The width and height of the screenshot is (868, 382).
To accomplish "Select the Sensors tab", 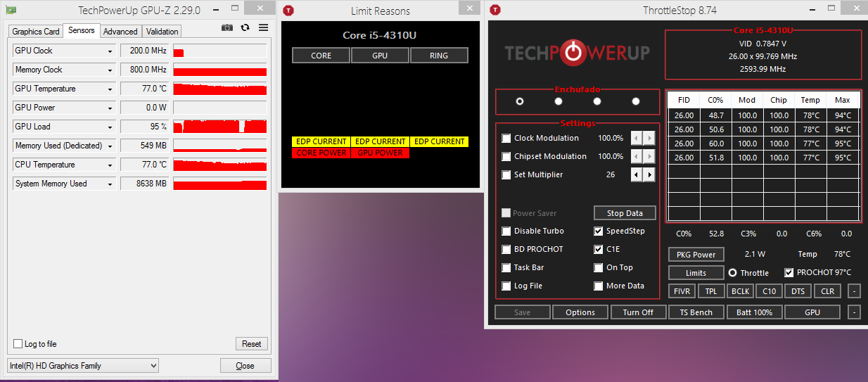I will tap(82, 31).
